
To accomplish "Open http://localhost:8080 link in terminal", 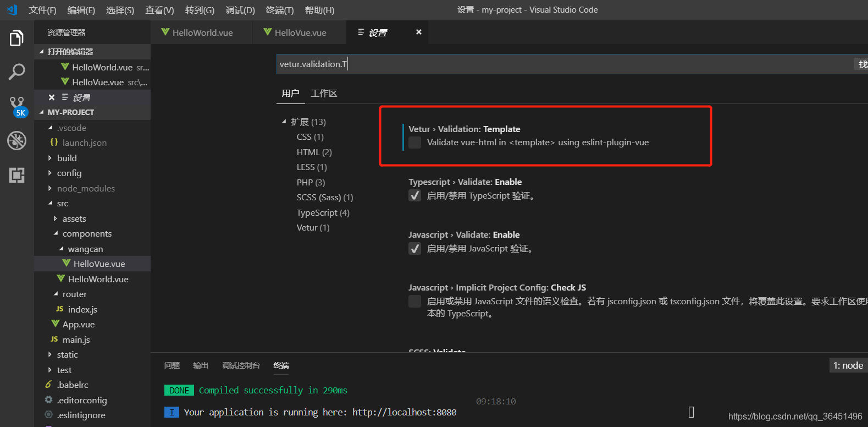I will (405, 412).
